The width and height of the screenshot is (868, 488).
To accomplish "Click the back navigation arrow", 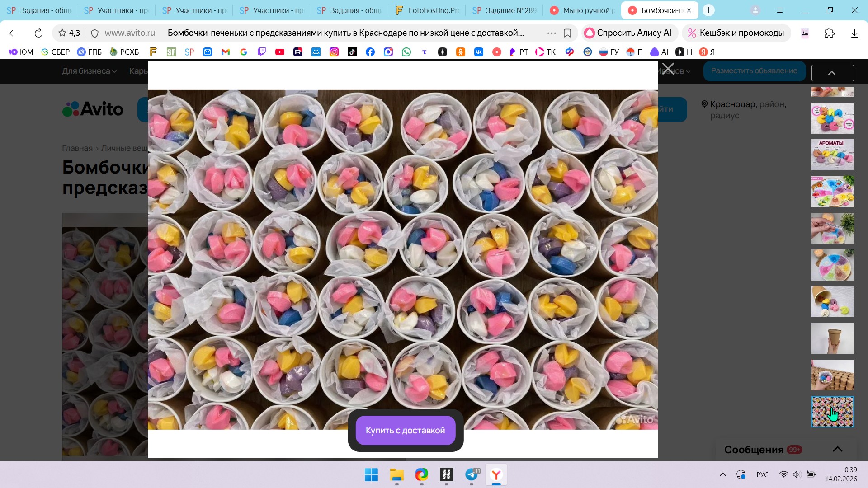I will [13, 33].
